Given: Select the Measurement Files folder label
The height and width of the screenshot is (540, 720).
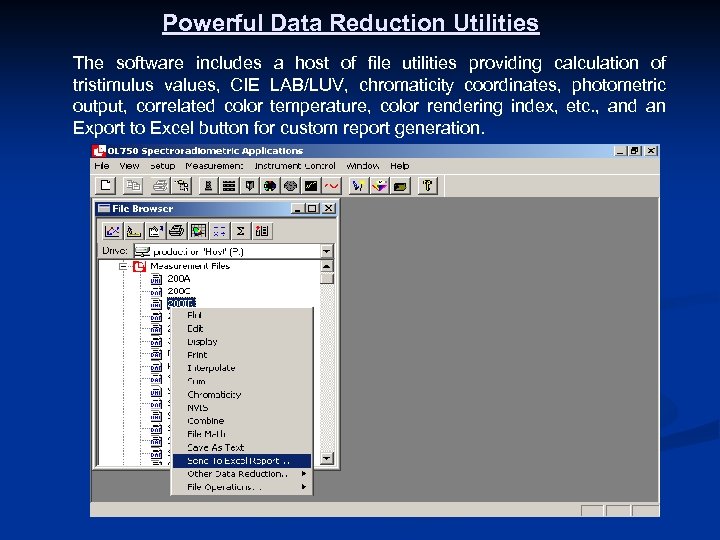Looking at the screenshot, I should pyautogui.click(x=190, y=266).
